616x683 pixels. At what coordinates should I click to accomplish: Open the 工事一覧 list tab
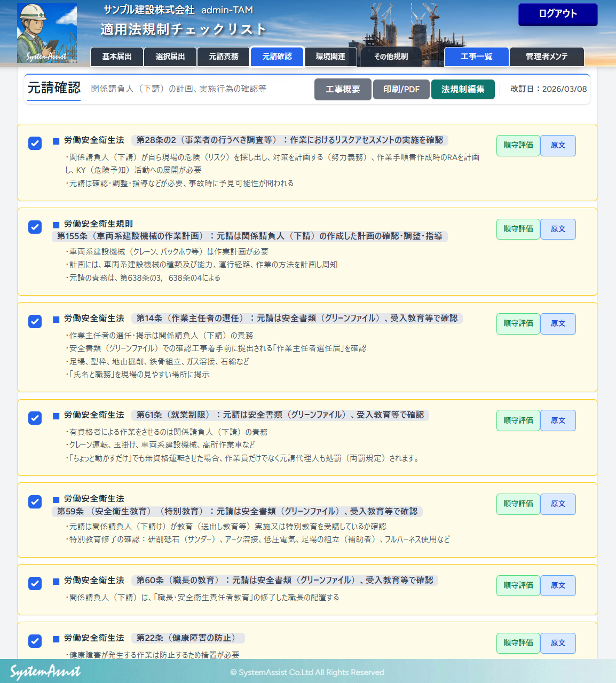pos(476,57)
